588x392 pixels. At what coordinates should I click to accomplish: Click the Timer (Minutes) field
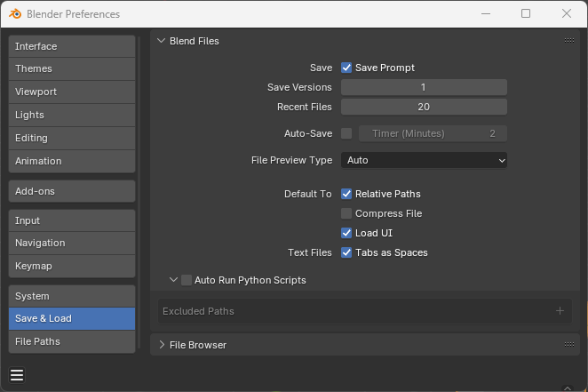pyautogui.click(x=433, y=133)
